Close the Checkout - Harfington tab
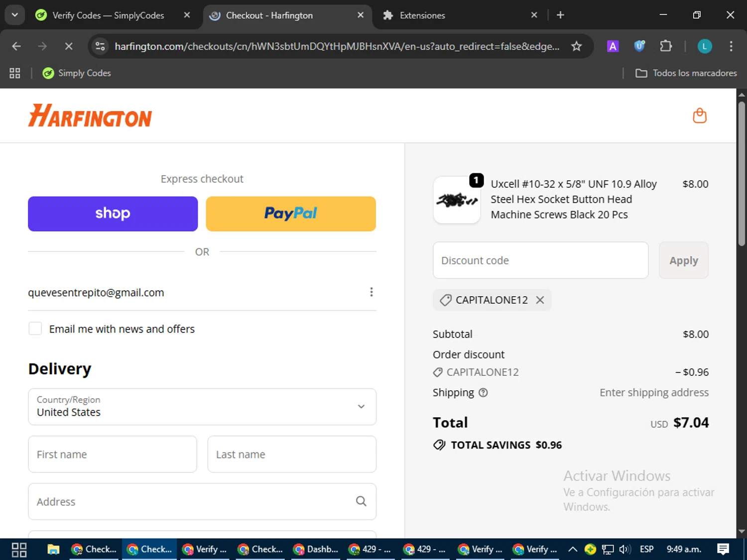This screenshot has width=747, height=560. (x=361, y=15)
